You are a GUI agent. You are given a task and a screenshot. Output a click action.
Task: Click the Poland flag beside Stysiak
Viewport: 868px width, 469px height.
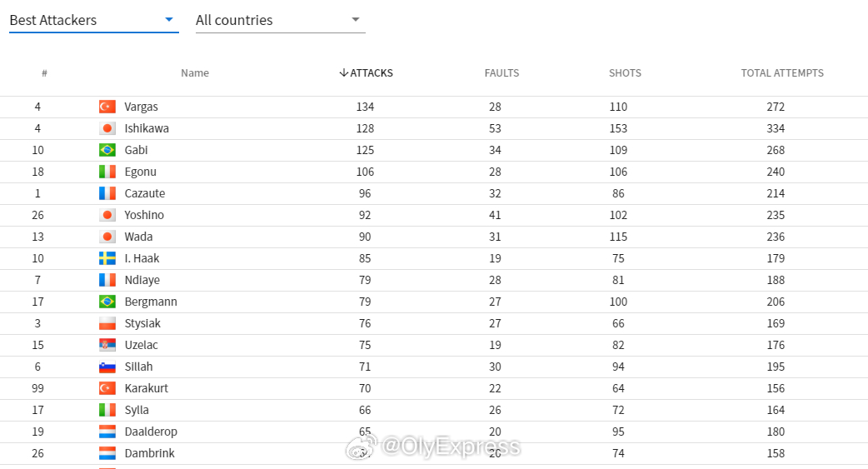tap(107, 323)
